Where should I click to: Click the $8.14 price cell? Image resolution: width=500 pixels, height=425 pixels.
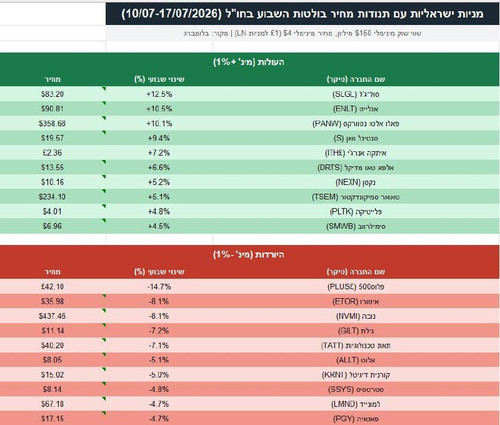point(53,389)
